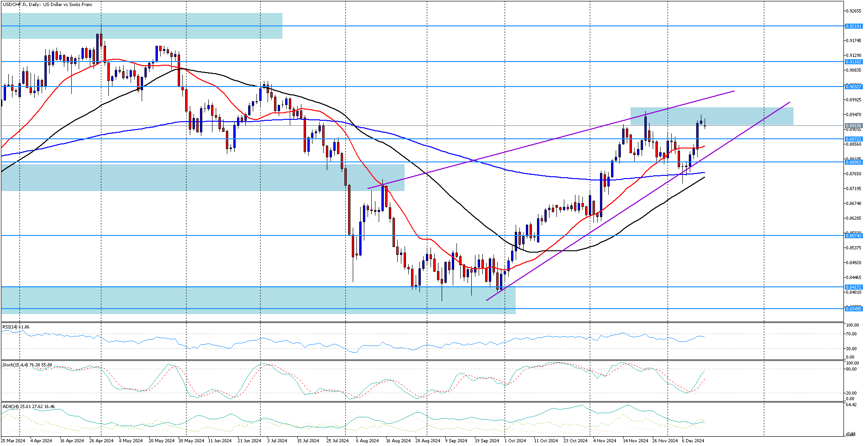Screen dimensions: 868x446
Task: Click the 15 Jul 2024 date label
Action: (x=308, y=441)
